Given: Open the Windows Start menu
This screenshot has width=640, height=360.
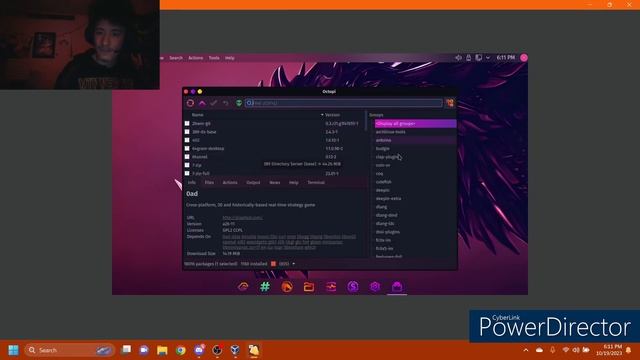Looking at the screenshot, I should click(x=13, y=350).
